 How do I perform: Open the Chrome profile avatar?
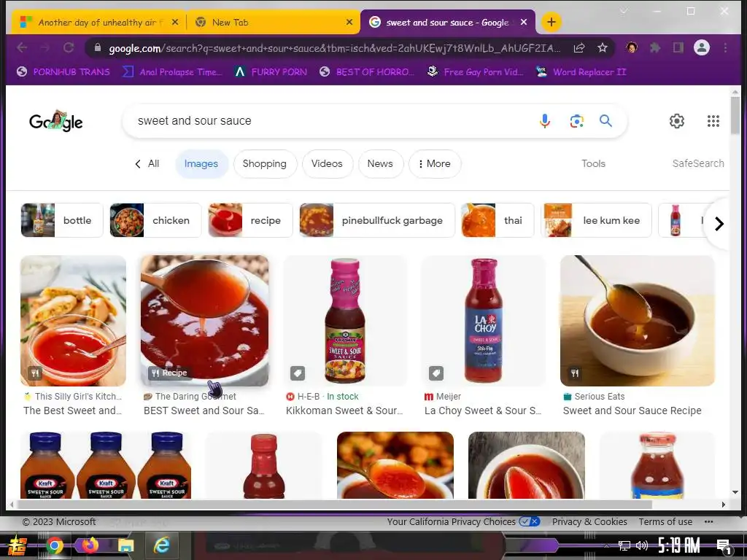(702, 47)
